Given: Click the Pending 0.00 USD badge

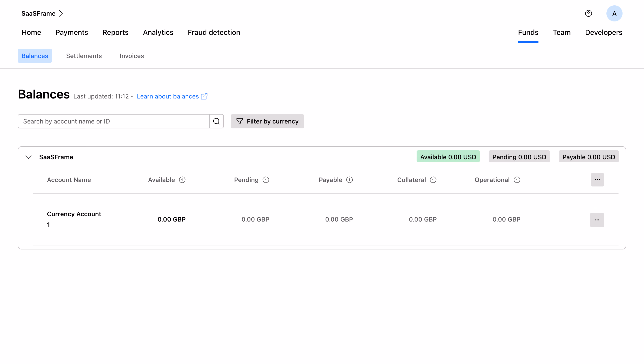Looking at the screenshot, I should (x=519, y=157).
